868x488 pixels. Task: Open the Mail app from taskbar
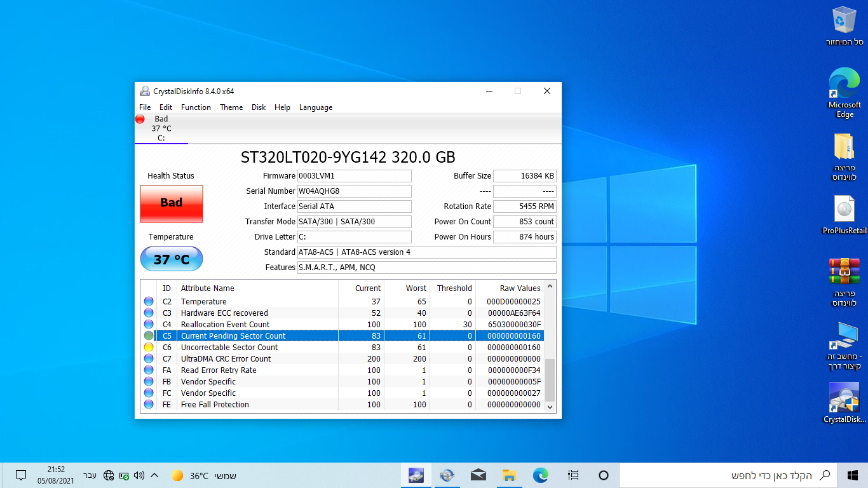[x=478, y=475]
